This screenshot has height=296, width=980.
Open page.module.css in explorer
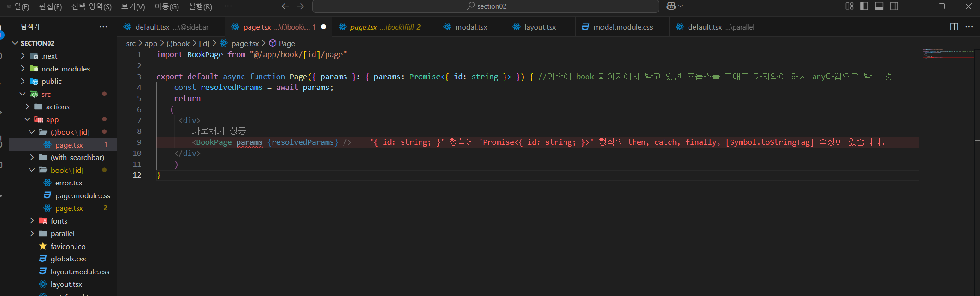coord(63,195)
